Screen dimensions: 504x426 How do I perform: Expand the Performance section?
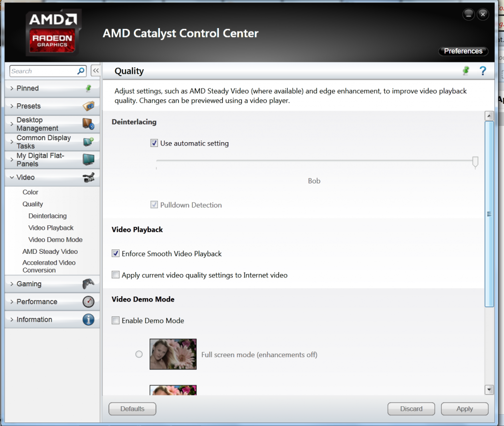(12, 302)
